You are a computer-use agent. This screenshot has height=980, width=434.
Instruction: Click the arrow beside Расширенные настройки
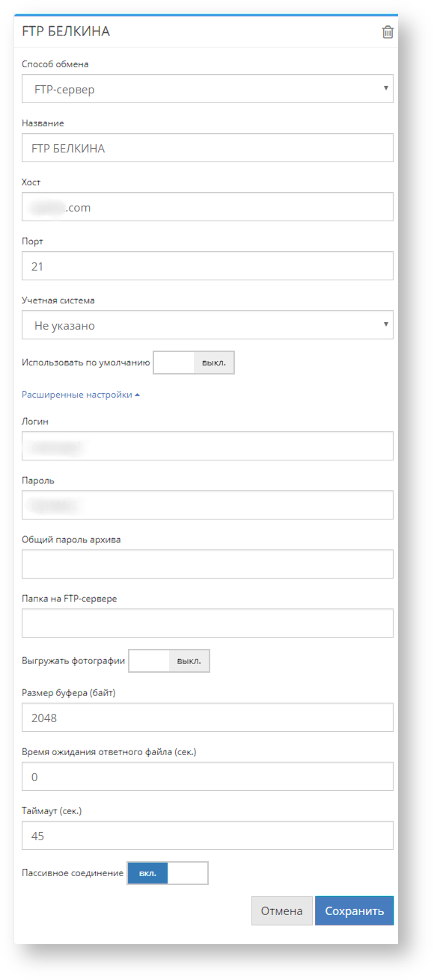[137, 395]
